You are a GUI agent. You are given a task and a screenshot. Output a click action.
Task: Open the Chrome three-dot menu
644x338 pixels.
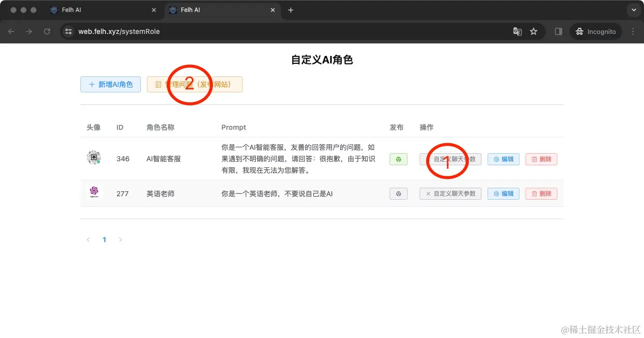click(x=633, y=31)
